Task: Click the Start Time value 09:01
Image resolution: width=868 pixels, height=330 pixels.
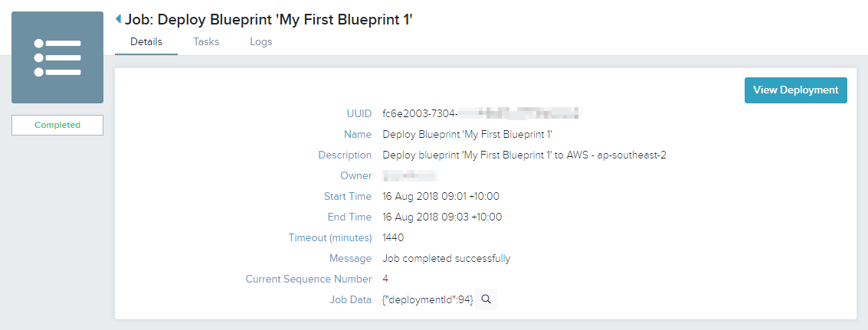Action: click(x=441, y=197)
